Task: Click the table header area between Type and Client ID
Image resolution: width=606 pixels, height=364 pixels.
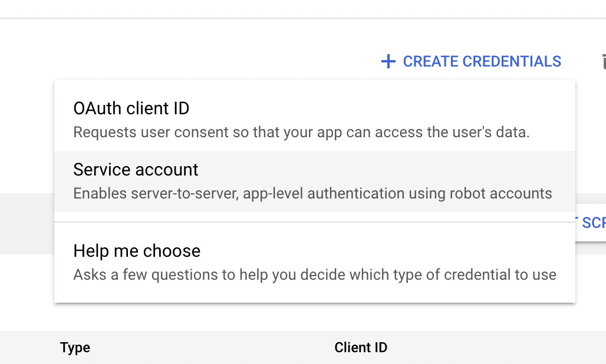Action: pos(212,348)
